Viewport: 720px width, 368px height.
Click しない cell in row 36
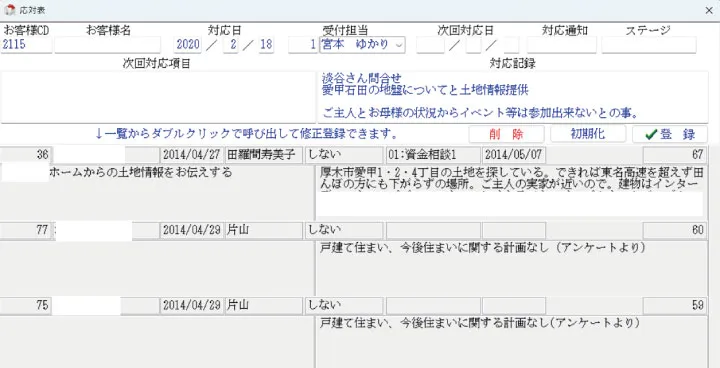coord(344,155)
